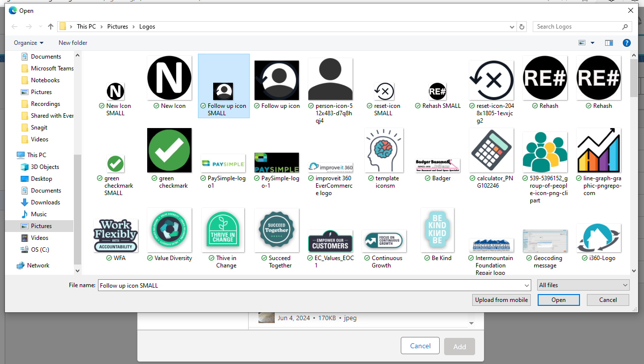Select the Follow up icon SMALL file
644x364 pixels.
[x=224, y=86]
